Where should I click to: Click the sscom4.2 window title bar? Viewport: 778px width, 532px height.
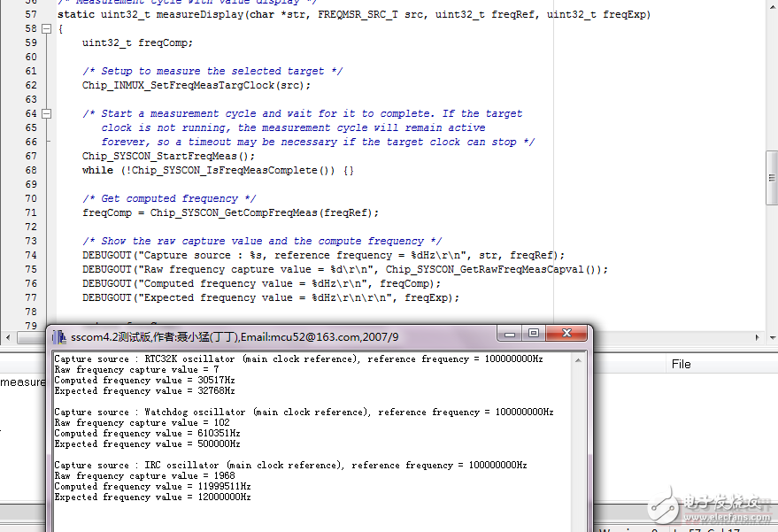pos(266,336)
